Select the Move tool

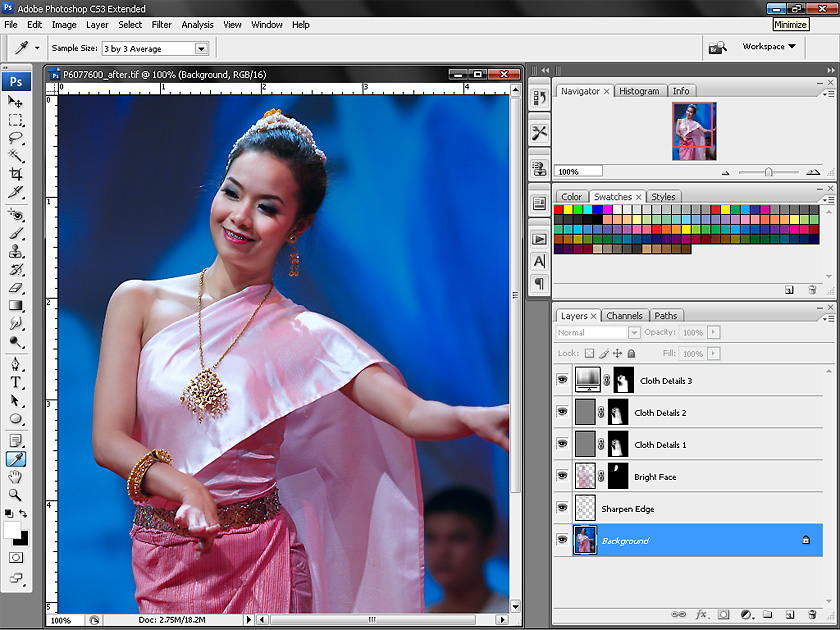pos(16,101)
